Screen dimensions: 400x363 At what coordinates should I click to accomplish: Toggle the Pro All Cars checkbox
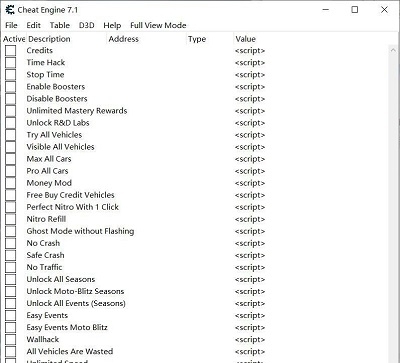10,171
